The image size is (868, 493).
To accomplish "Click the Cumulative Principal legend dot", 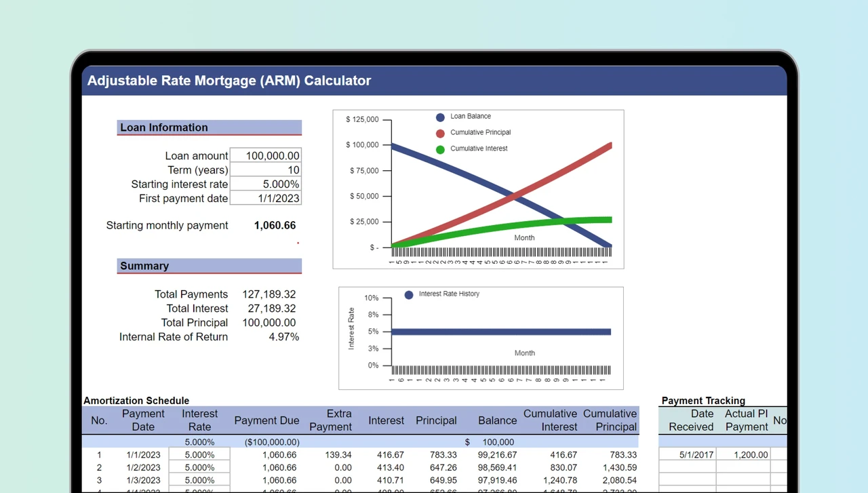I will [440, 134].
